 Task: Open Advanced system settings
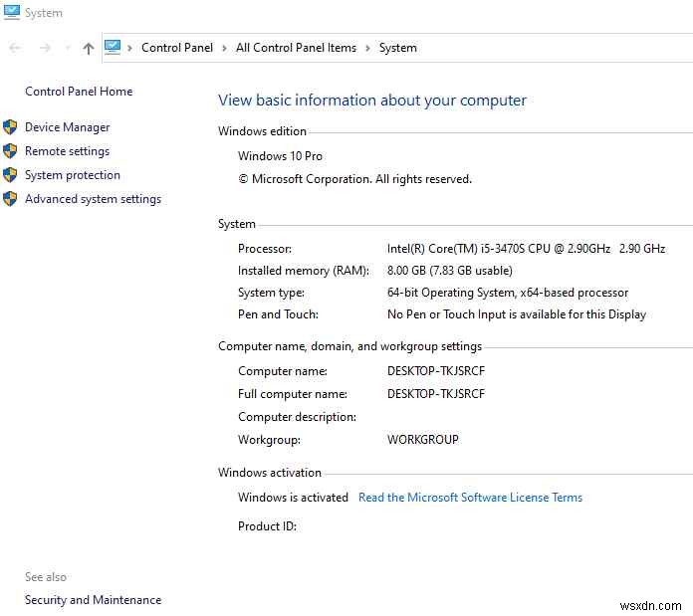pyautogui.click(x=93, y=199)
